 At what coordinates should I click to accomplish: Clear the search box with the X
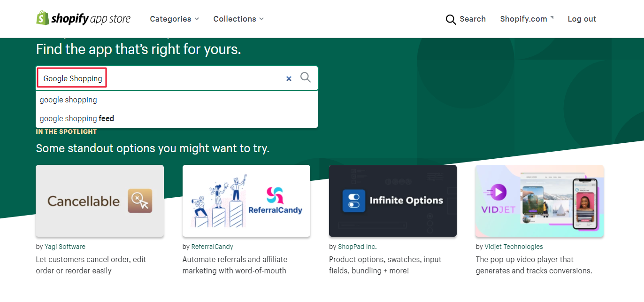click(x=289, y=78)
